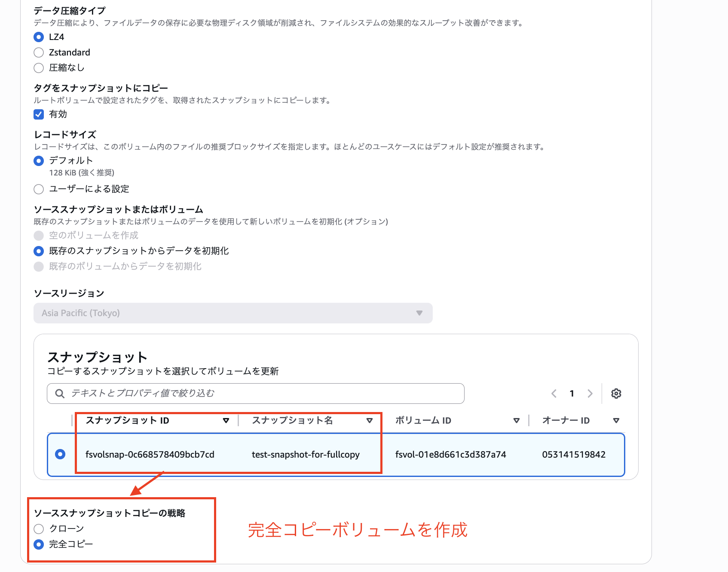Sort by スナップショット ID column arrow
The width and height of the screenshot is (728, 572).
pyautogui.click(x=226, y=421)
